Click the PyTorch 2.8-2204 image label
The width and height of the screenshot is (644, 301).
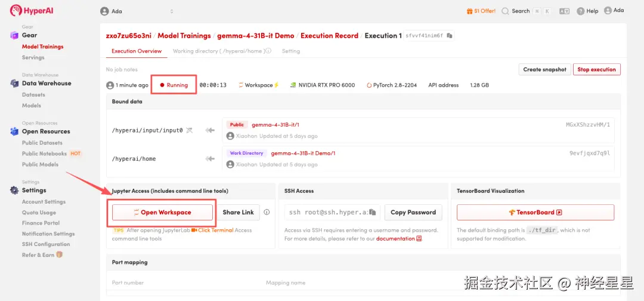pyautogui.click(x=391, y=85)
